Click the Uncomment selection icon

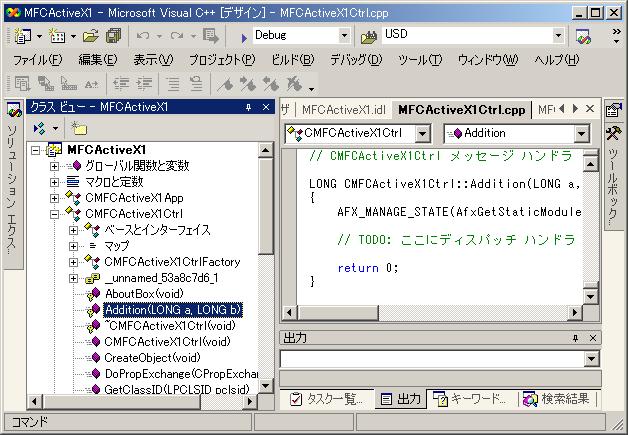click(x=196, y=83)
